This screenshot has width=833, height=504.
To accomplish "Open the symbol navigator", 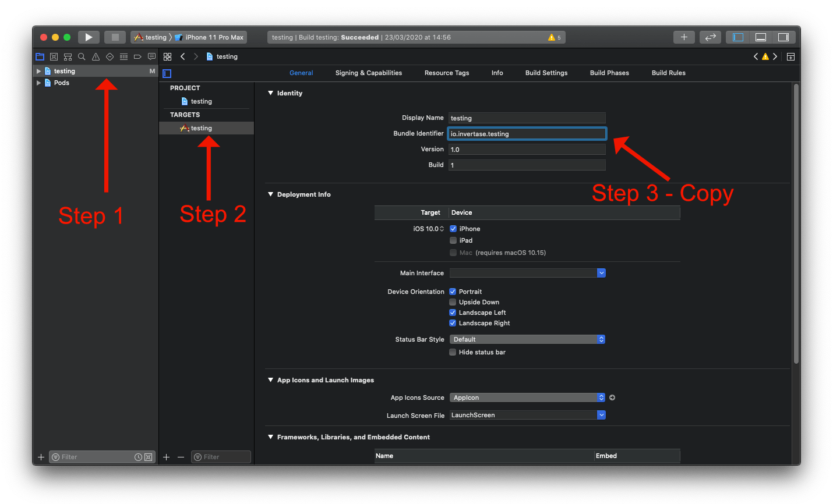I will 68,56.
